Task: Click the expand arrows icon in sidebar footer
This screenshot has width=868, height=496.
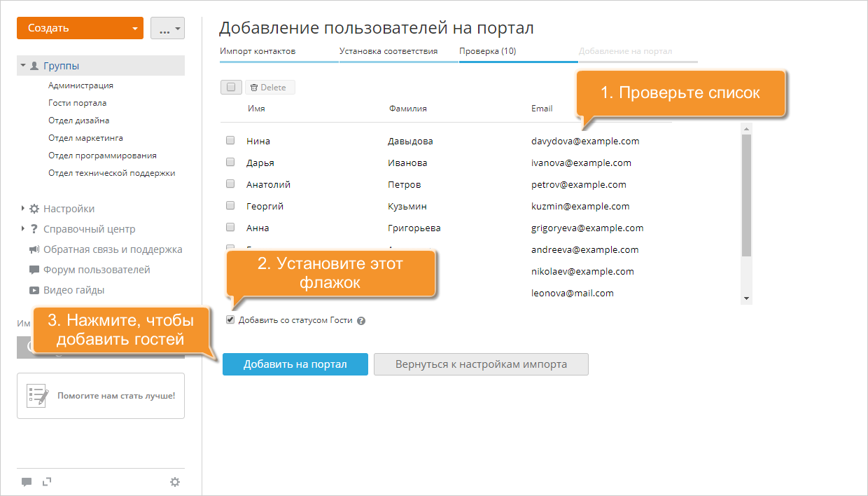Action: point(48,481)
